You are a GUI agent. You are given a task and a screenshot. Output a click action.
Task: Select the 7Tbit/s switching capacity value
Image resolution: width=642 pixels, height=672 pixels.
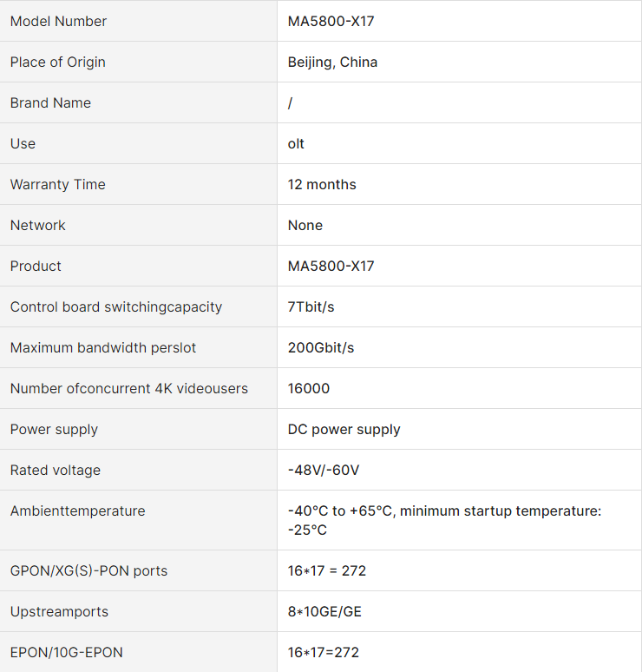(311, 306)
